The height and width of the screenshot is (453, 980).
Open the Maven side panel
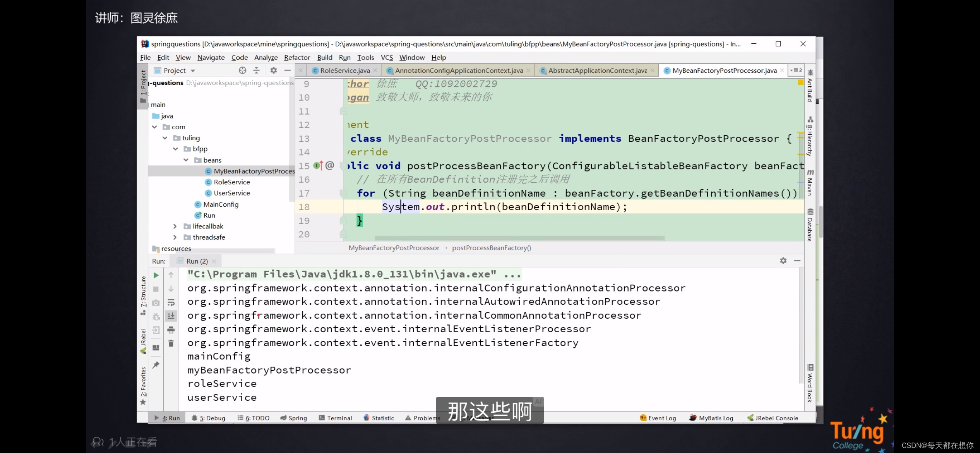pyautogui.click(x=810, y=182)
